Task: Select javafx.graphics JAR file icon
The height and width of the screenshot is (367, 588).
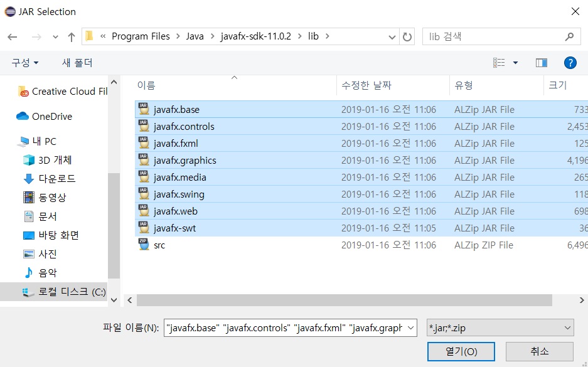Action: pyautogui.click(x=144, y=160)
